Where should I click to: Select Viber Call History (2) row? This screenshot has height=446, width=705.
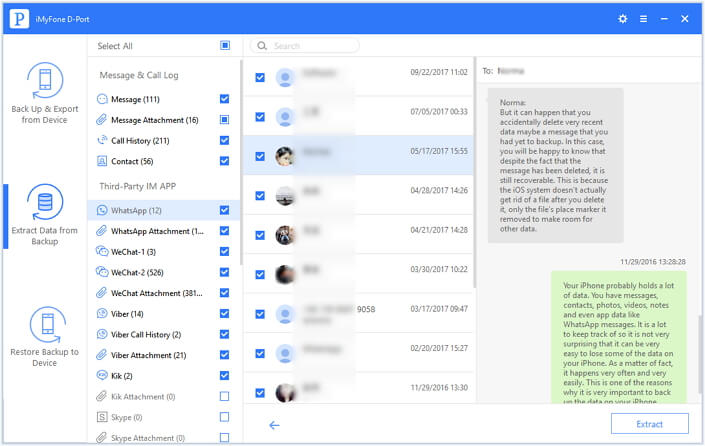pos(164,334)
